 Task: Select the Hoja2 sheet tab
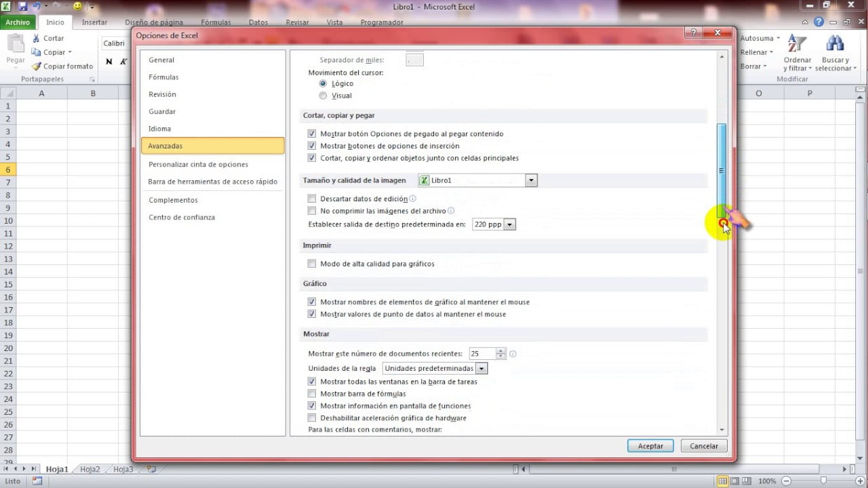90,469
